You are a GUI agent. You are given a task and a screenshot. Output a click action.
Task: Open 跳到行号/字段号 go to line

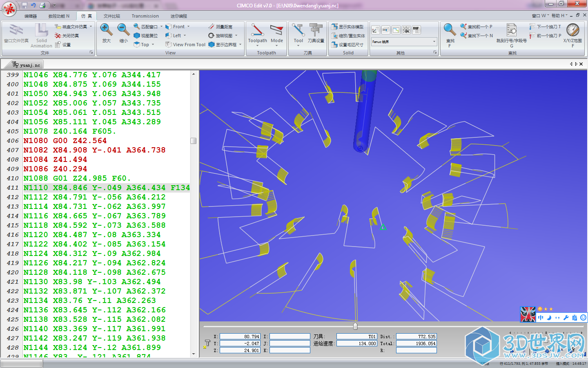tap(511, 35)
